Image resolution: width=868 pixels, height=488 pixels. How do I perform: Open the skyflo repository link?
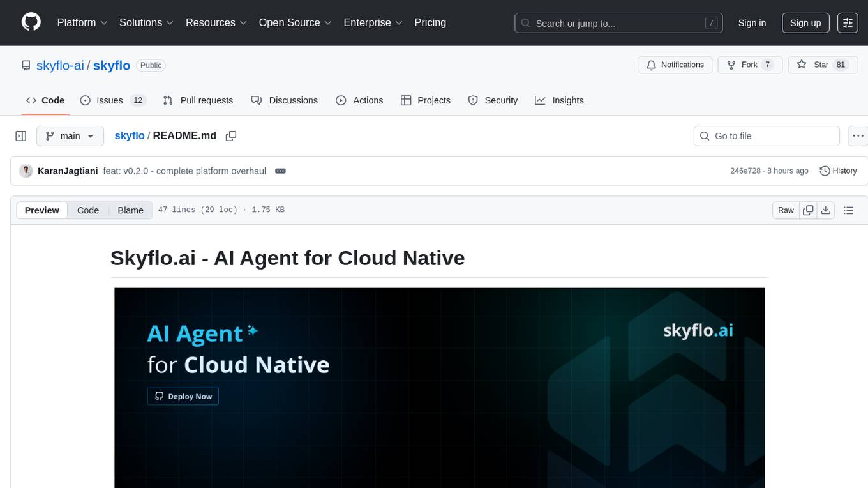[112, 65]
